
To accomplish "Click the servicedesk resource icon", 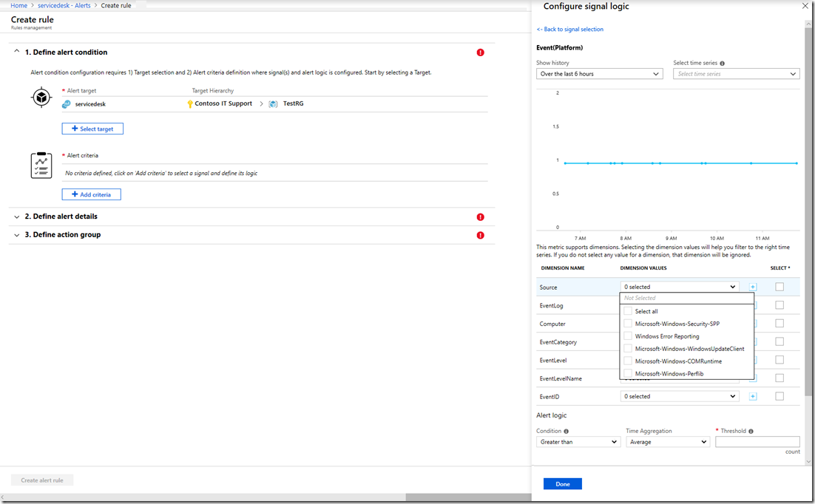I will (x=67, y=104).
